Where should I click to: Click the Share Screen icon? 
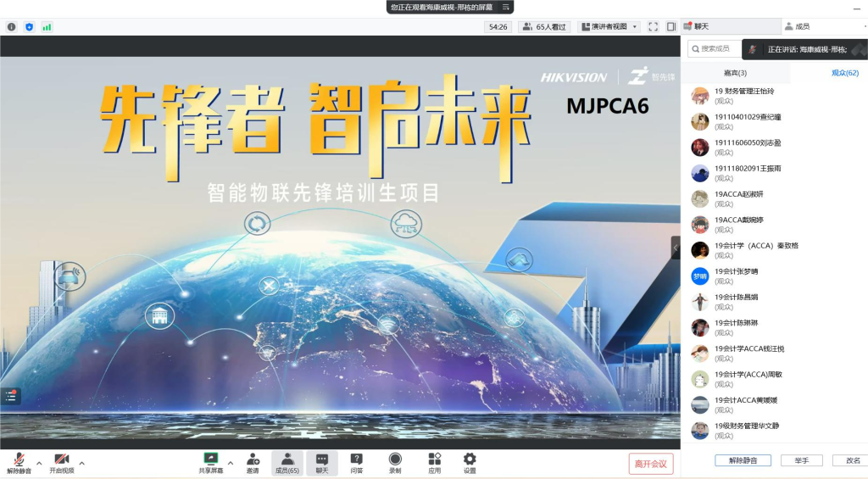click(211, 459)
